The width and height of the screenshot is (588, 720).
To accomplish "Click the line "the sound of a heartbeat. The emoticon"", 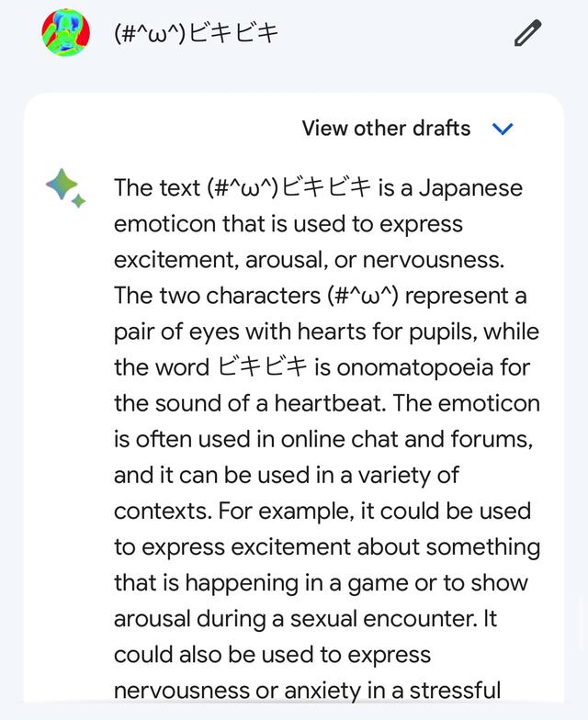I will point(327,403).
